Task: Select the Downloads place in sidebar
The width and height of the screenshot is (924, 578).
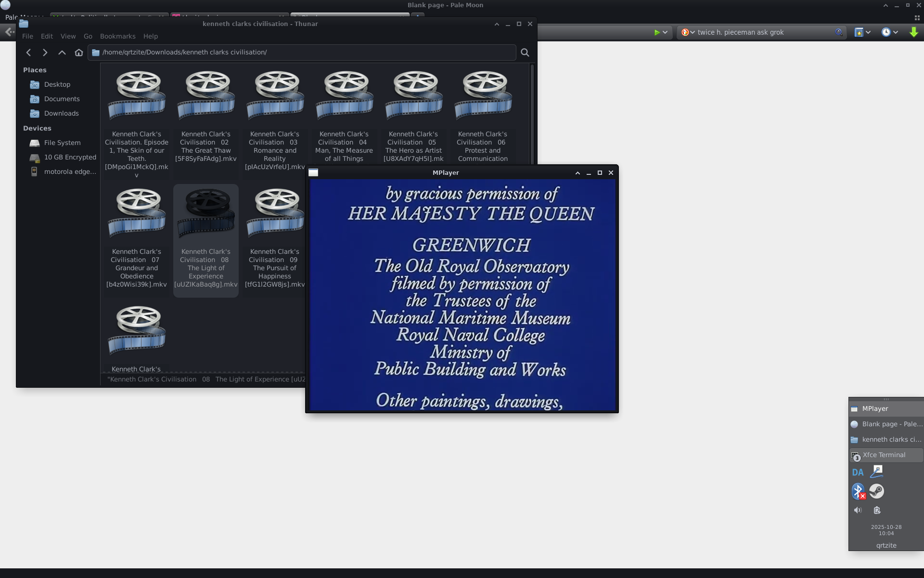Action: [x=61, y=113]
